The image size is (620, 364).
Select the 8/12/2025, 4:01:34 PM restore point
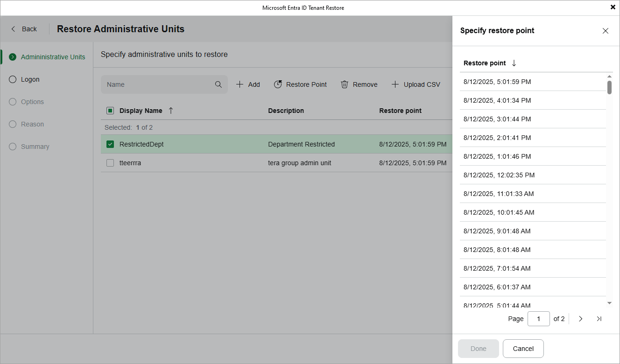[x=497, y=100]
